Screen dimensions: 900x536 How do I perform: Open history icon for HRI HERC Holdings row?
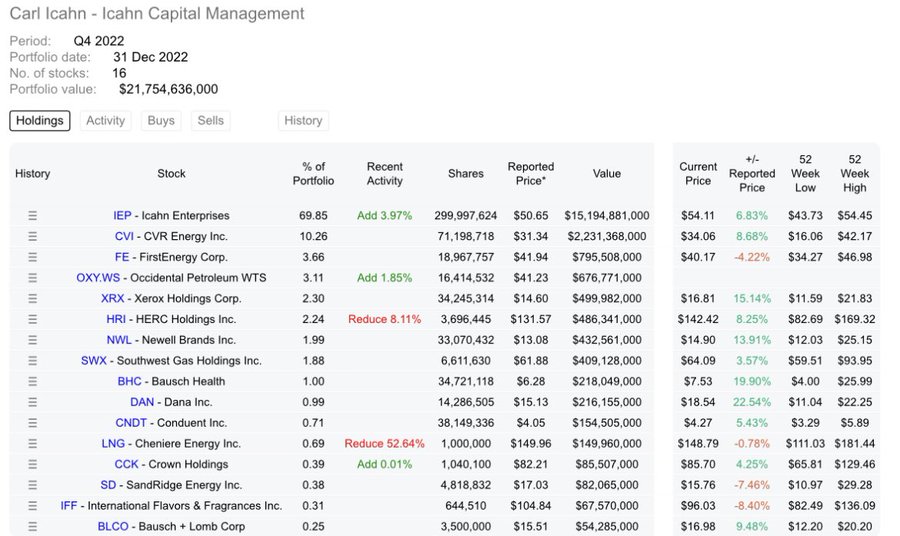click(33, 319)
